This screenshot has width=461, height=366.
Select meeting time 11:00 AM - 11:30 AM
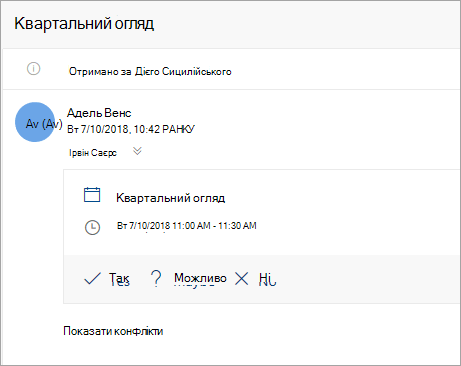pyautogui.click(x=215, y=226)
